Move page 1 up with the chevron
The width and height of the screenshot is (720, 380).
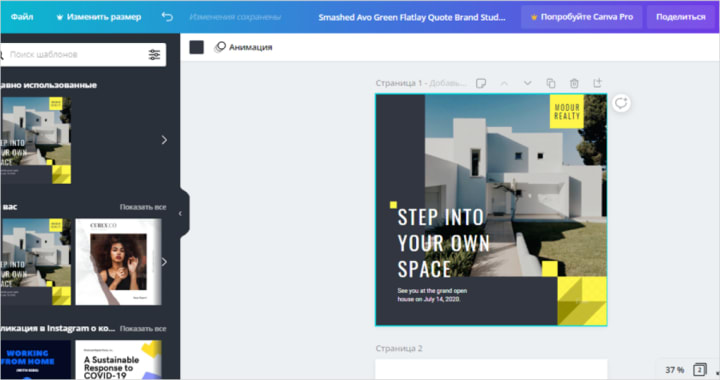click(504, 83)
